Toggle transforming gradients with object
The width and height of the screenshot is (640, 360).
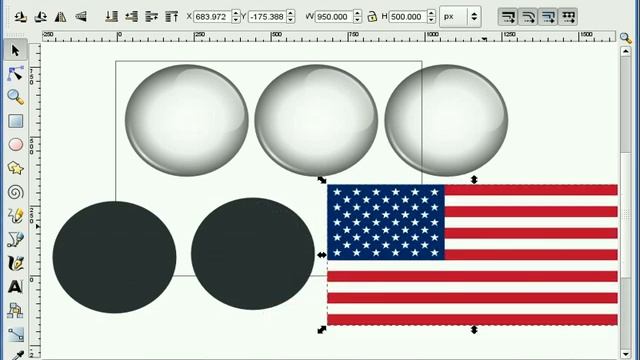[548, 17]
